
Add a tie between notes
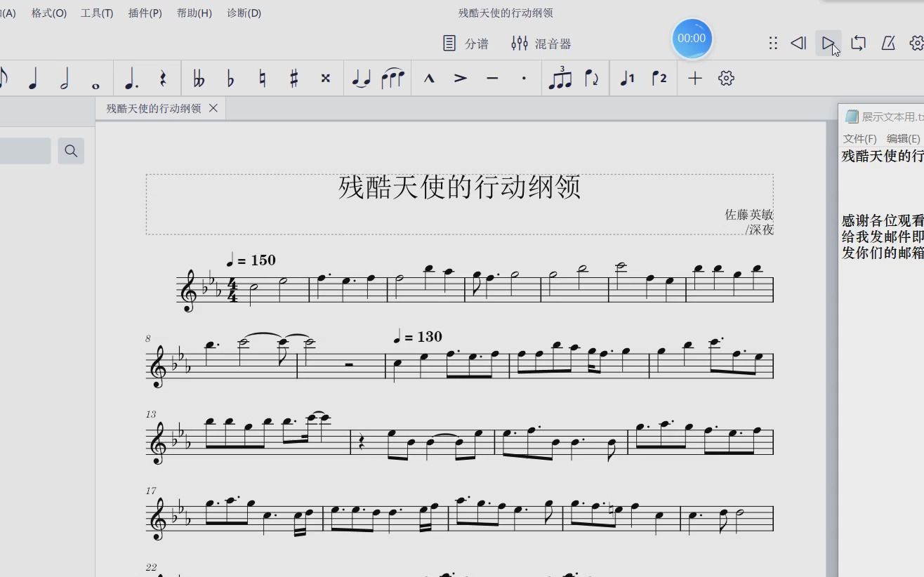(361, 79)
